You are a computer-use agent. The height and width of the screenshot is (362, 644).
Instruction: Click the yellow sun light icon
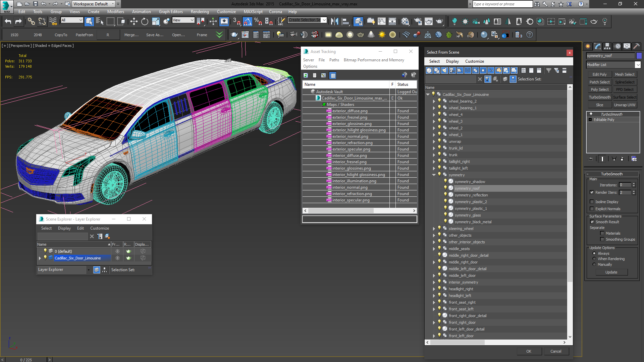click(x=382, y=35)
